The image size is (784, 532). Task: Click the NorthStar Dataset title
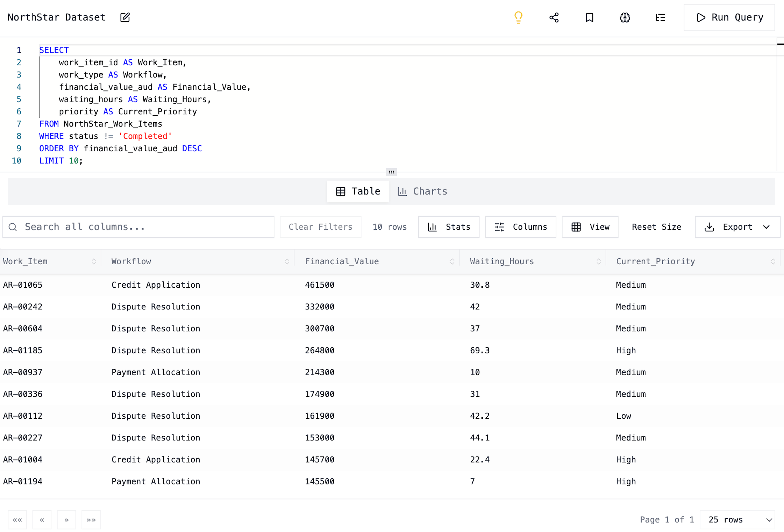click(56, 17)
